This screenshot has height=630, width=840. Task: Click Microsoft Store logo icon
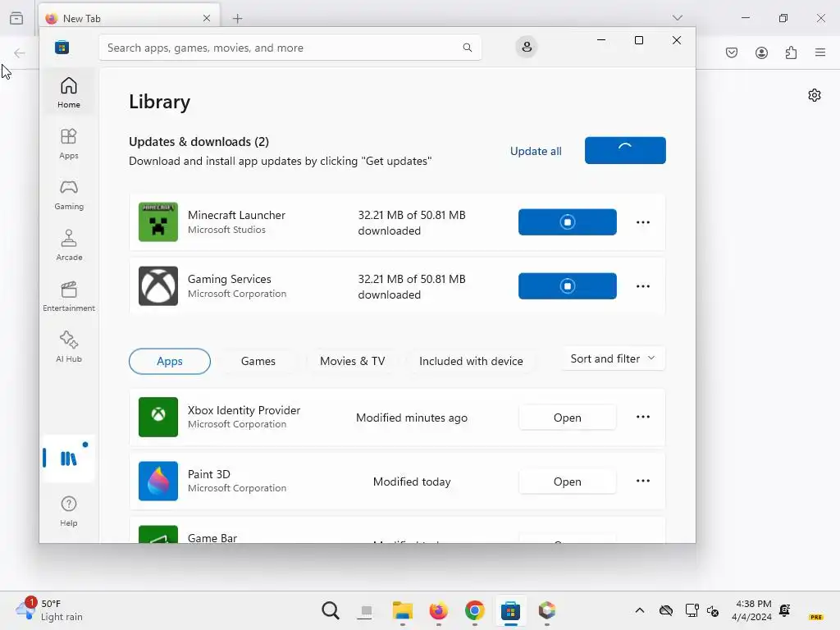point(62,48)
